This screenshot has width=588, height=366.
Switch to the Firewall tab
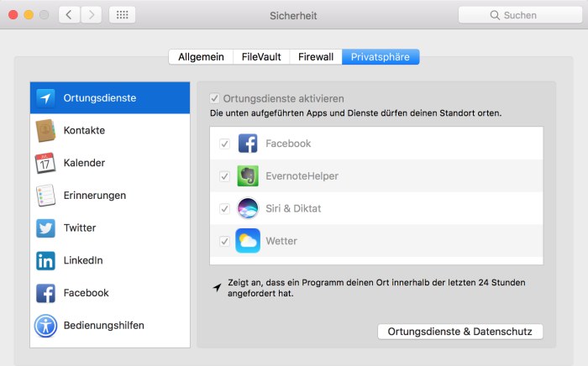pos(316,57)
